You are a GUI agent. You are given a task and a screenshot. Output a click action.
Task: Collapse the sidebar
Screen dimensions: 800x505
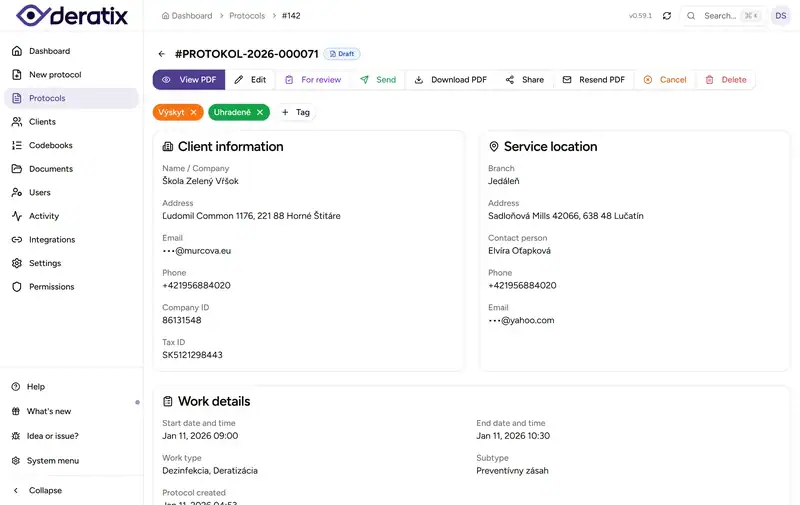[71, 490]
